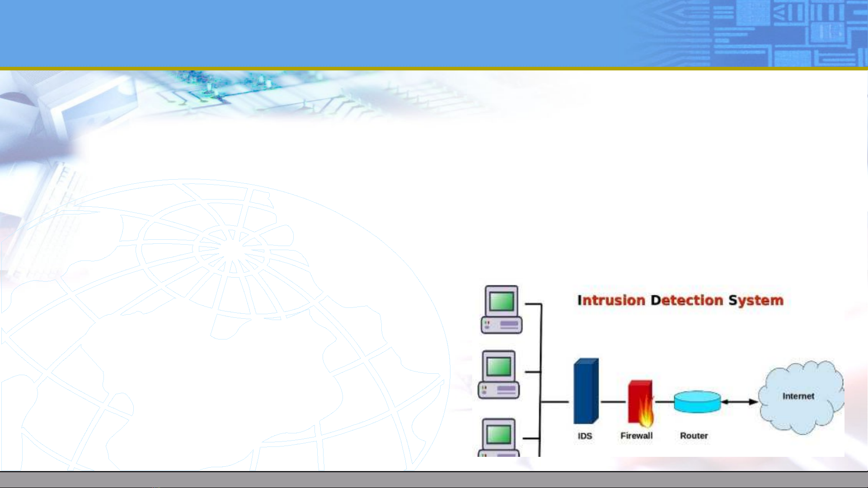The width and height of the screenshot is (868, 488).
Task: Click the IDS text label
Action: point(585,436)
